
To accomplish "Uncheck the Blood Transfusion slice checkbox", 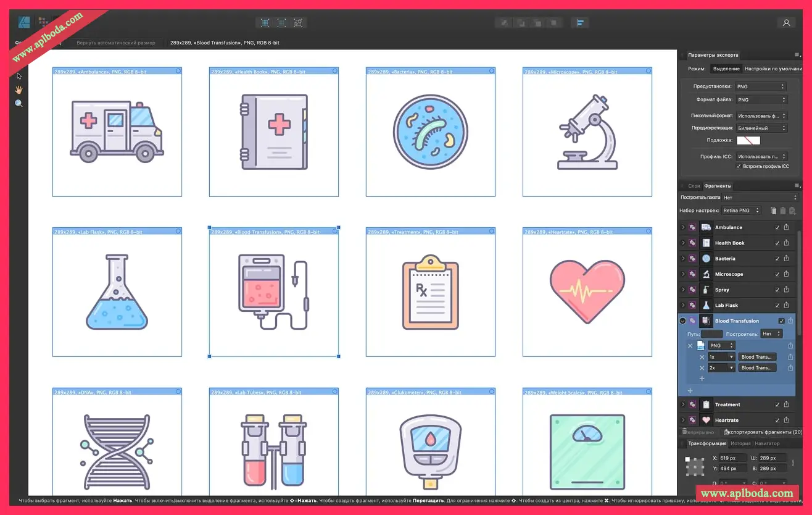I will click(782, 321).
